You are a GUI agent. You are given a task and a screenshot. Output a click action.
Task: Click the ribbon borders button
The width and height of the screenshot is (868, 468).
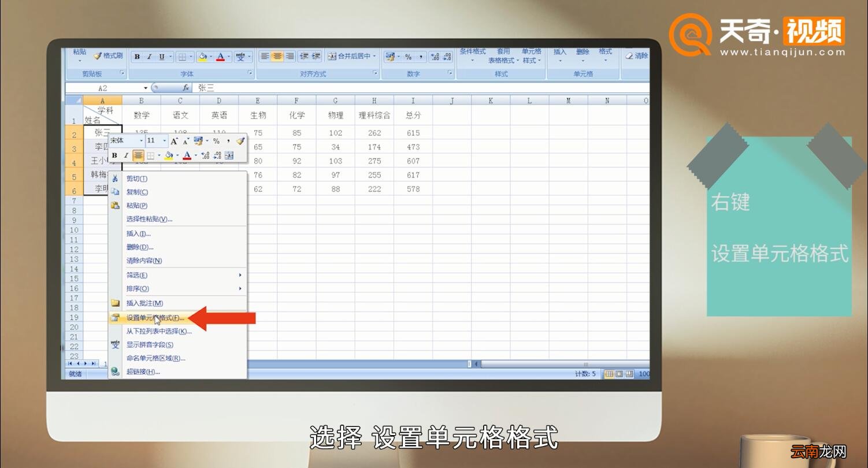(182, 57)
